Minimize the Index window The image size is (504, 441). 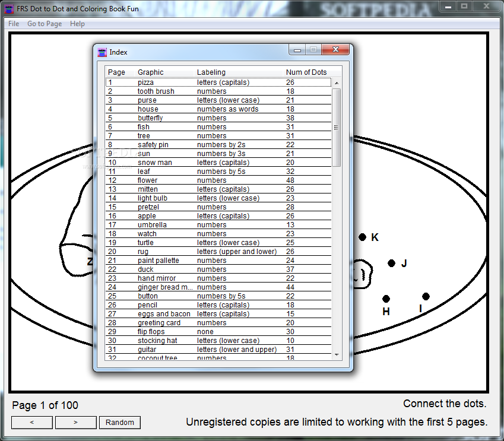click(x=297, y=49)
